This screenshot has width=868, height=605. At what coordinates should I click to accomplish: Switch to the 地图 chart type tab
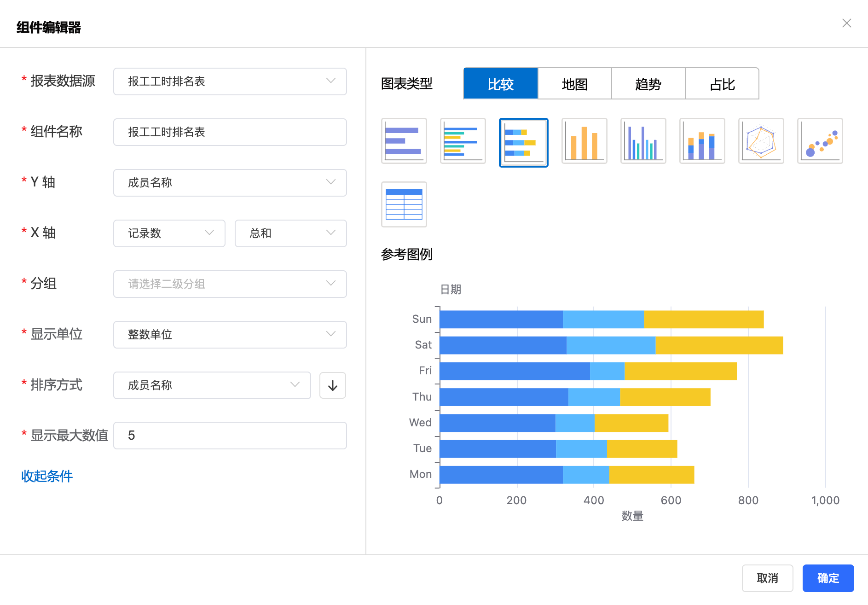(574, 84)
